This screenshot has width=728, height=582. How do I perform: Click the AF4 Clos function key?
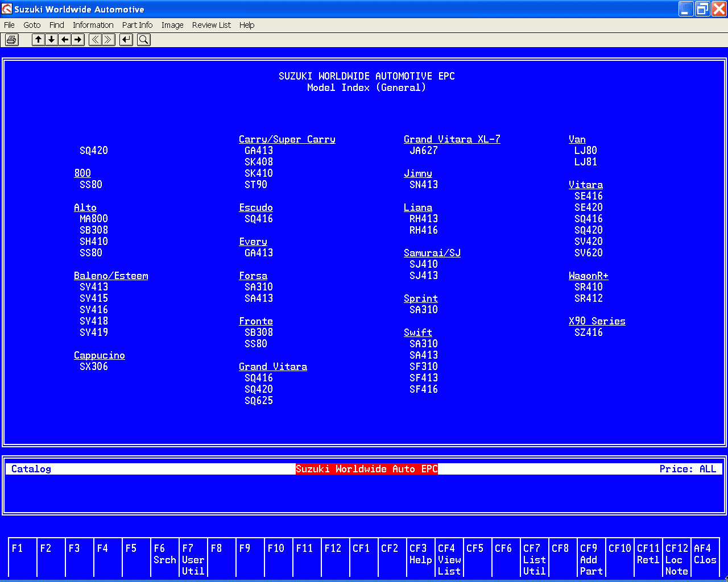(705, 558)
